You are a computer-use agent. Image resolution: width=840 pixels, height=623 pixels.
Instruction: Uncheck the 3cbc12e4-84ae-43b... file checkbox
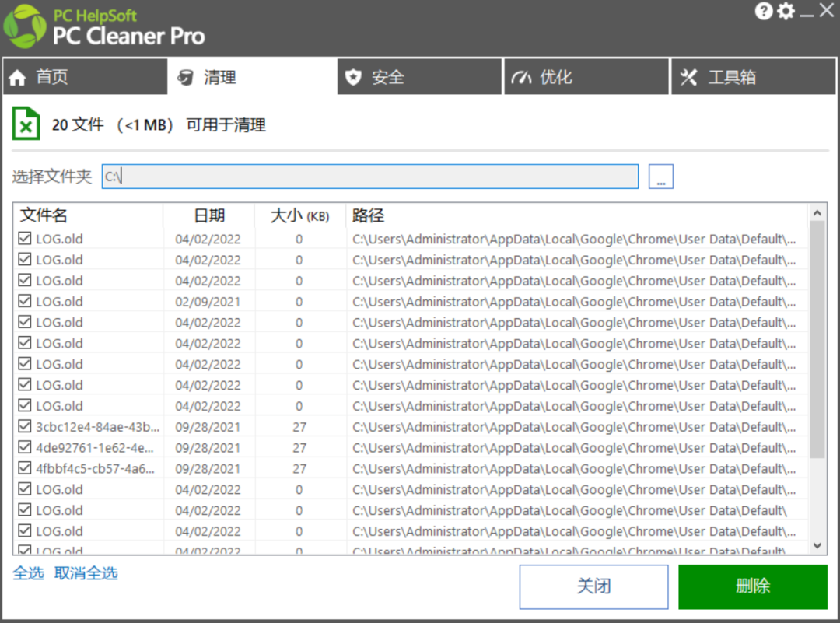pyautogui.click(x=25, y=426)
